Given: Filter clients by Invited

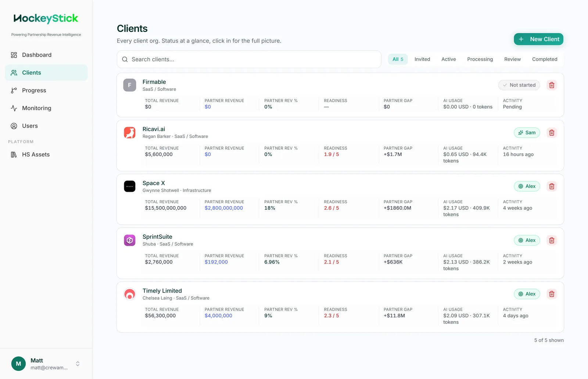Looking at the screenshot, I should click(x=422, y=59).
